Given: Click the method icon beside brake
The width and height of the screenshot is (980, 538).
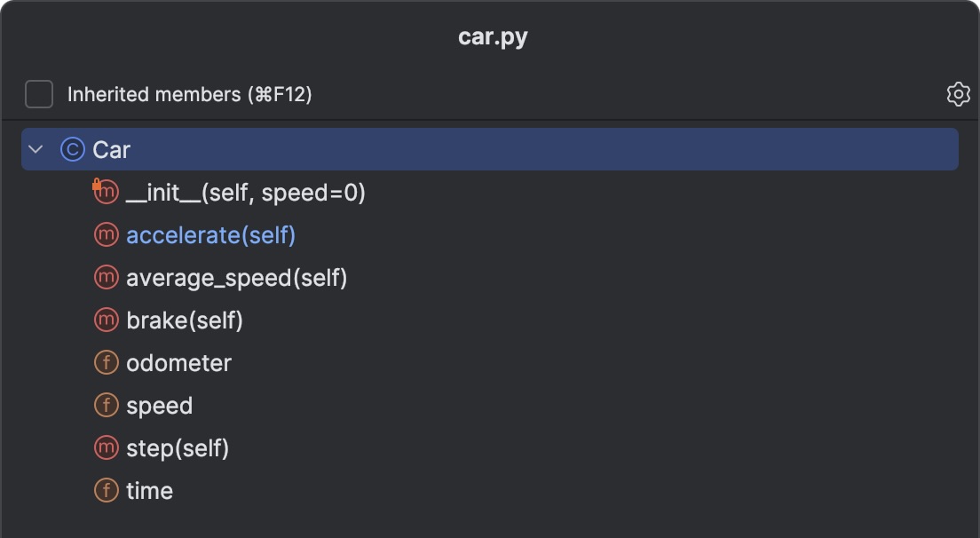Looking at the screenshot, I should tap(106, 320).
